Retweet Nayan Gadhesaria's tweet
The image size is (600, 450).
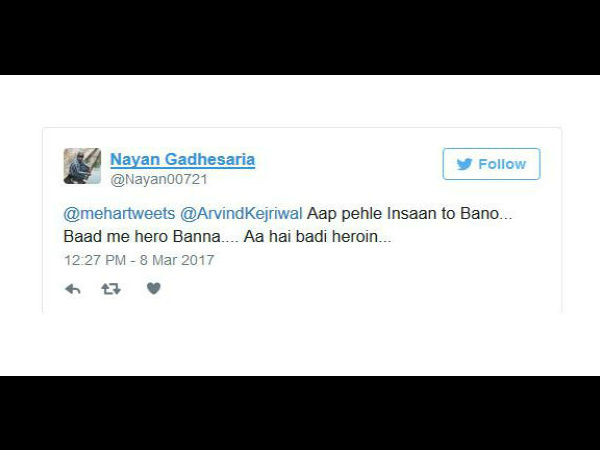(111, 289)
